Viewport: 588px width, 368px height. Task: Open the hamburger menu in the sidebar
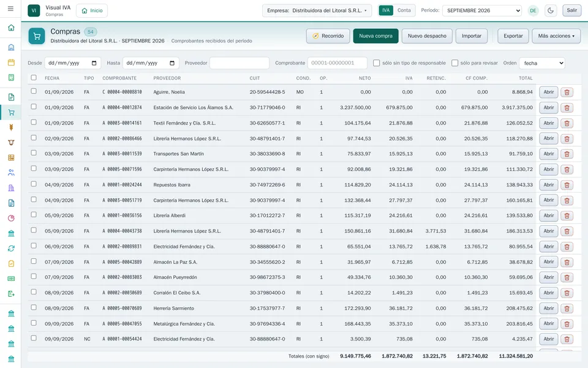point(10,9)
